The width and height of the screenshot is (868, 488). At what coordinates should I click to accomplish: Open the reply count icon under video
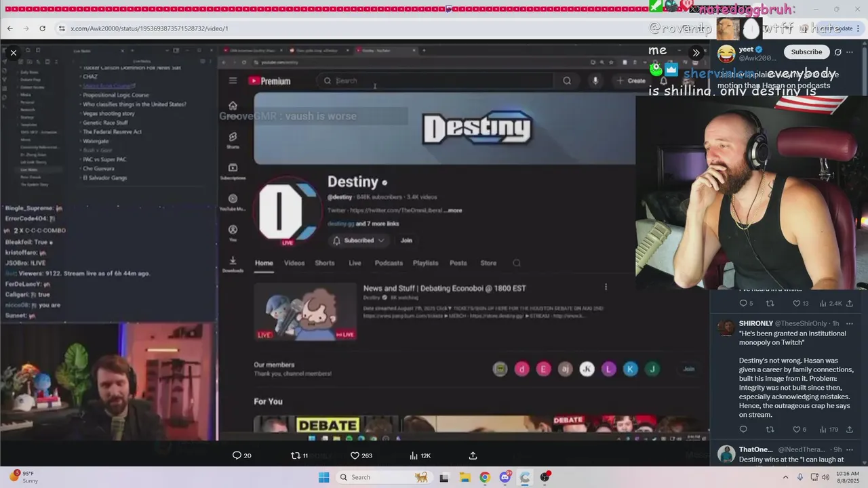click(241, 455)
